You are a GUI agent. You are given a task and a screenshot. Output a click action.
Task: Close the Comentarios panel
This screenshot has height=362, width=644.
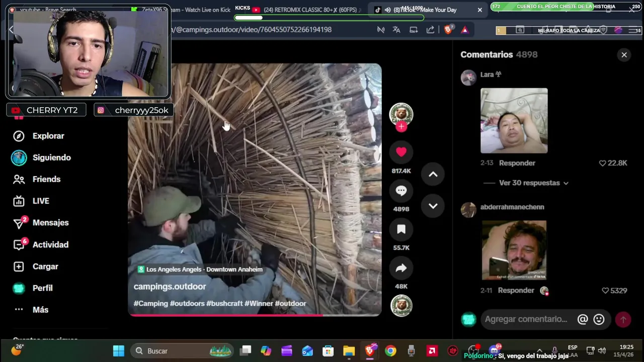624,55
